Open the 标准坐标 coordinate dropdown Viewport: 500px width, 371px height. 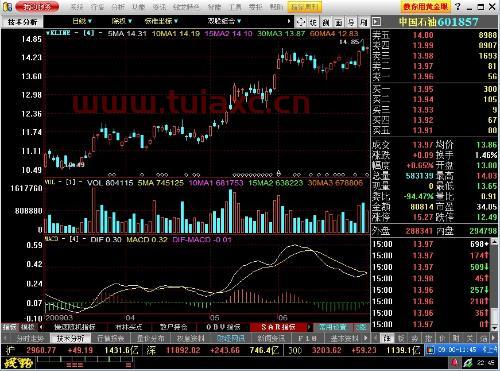161,21
